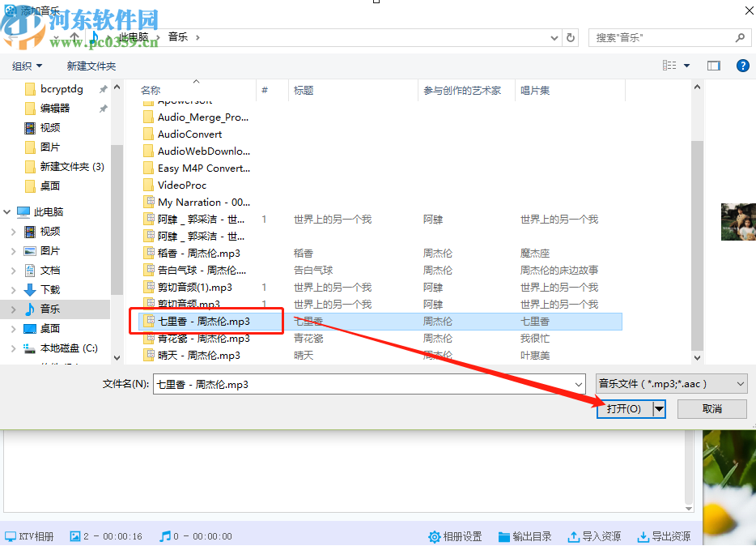
Task: Expand 下载 tree node
Action: tap(14, 290)
